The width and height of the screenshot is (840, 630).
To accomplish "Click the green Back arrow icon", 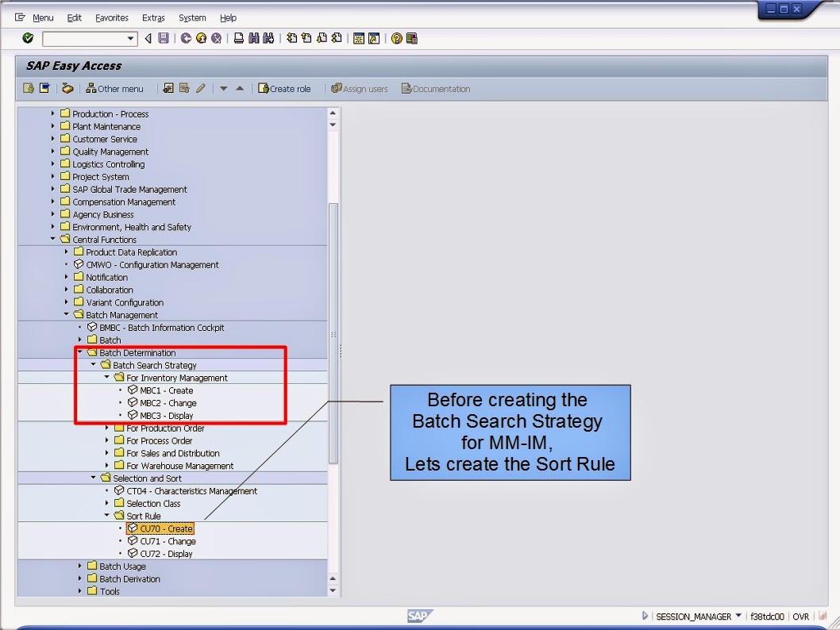I will click(186, 38).
